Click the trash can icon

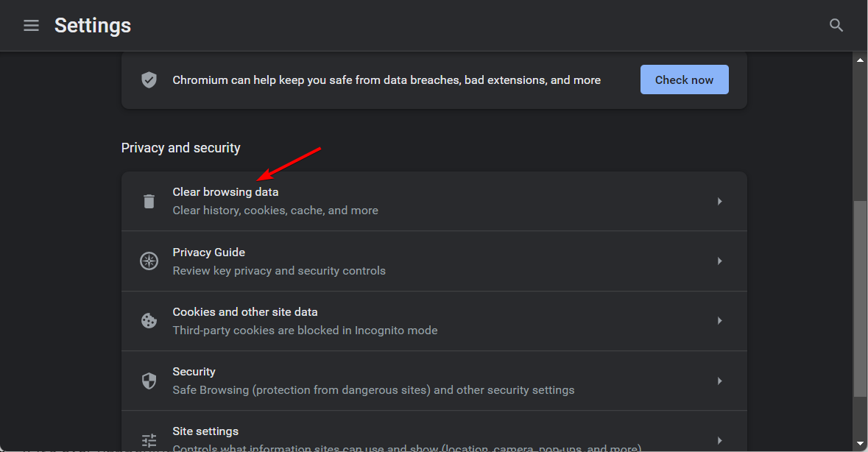click(x=149, y=202)
